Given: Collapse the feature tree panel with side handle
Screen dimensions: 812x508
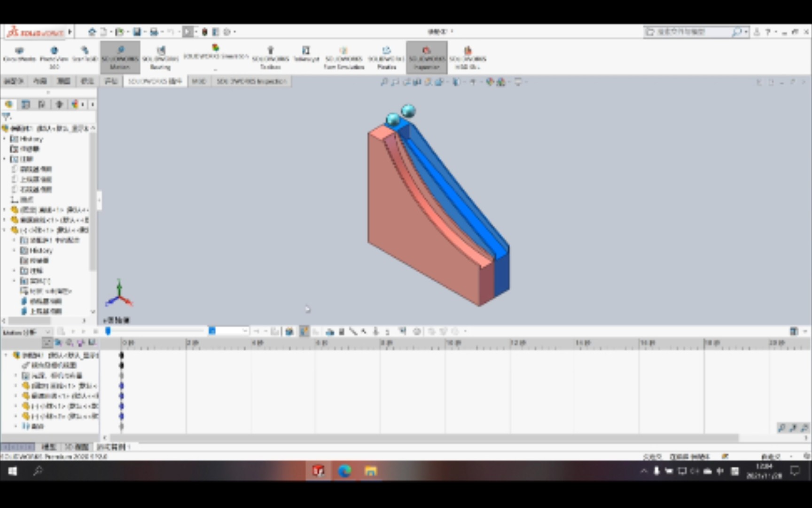Looking at the screenshot, I should point(99,200).
